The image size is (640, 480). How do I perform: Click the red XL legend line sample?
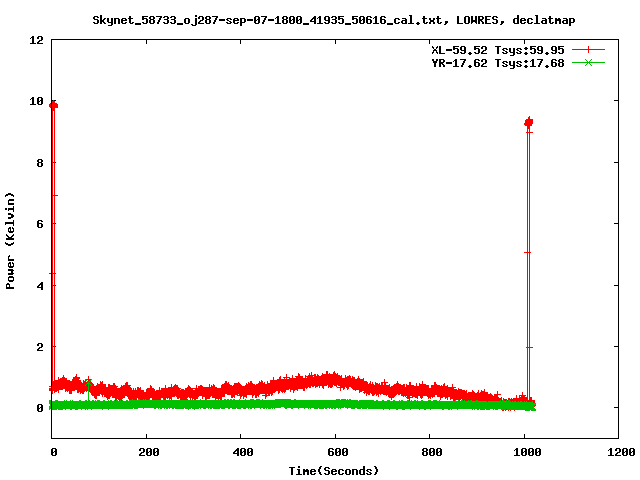(588, 50)
